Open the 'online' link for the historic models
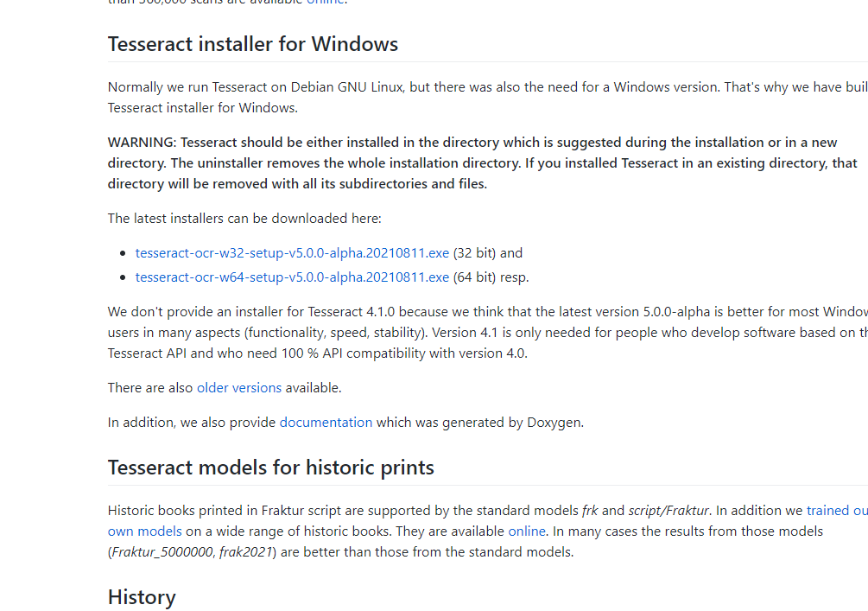This screenshot has width=868, height=611. click(x=527, y=531)
